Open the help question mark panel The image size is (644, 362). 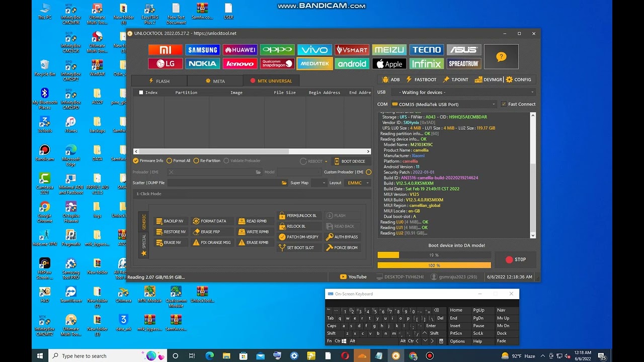coord(501,57)
